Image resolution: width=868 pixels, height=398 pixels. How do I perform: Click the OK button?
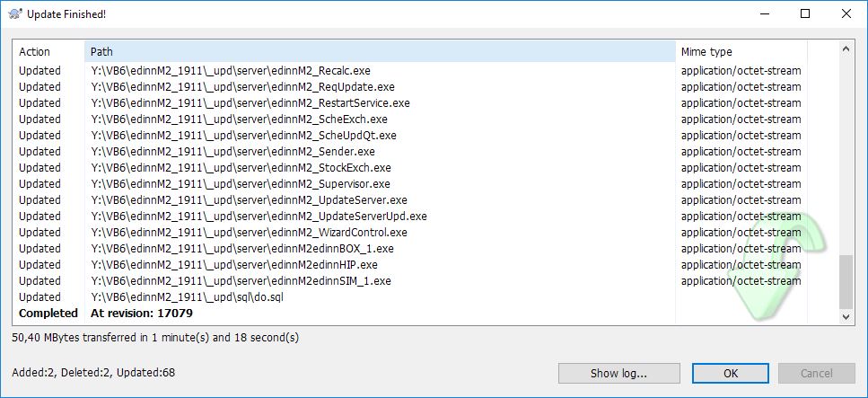tap(731, 373)
